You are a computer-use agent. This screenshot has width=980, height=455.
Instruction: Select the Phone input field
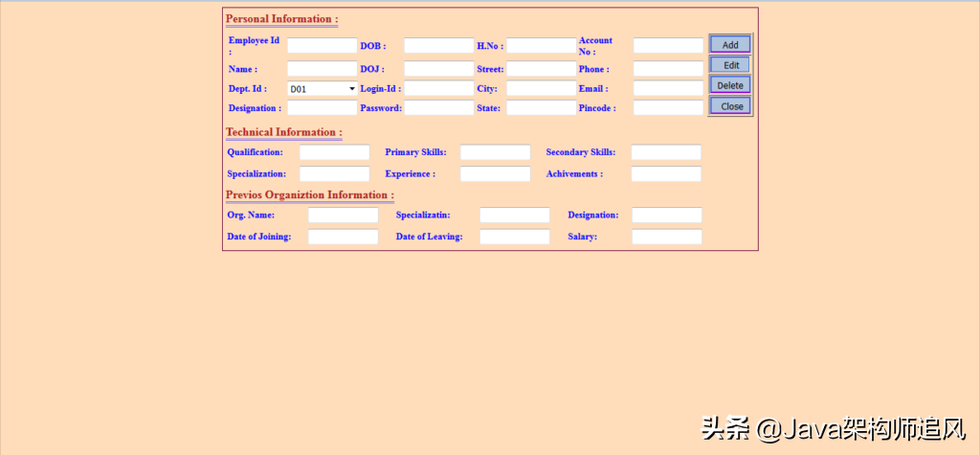[668, 69]
